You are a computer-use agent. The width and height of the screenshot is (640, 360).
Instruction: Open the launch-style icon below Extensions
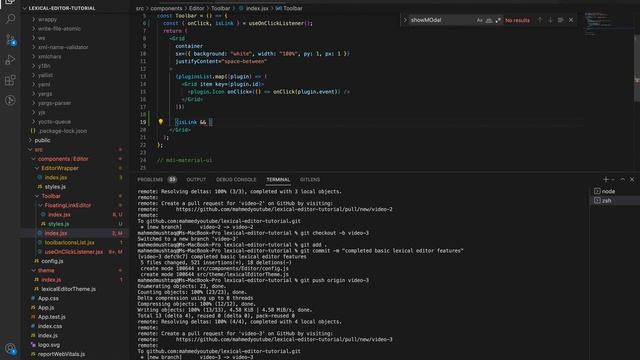(10, 100)
